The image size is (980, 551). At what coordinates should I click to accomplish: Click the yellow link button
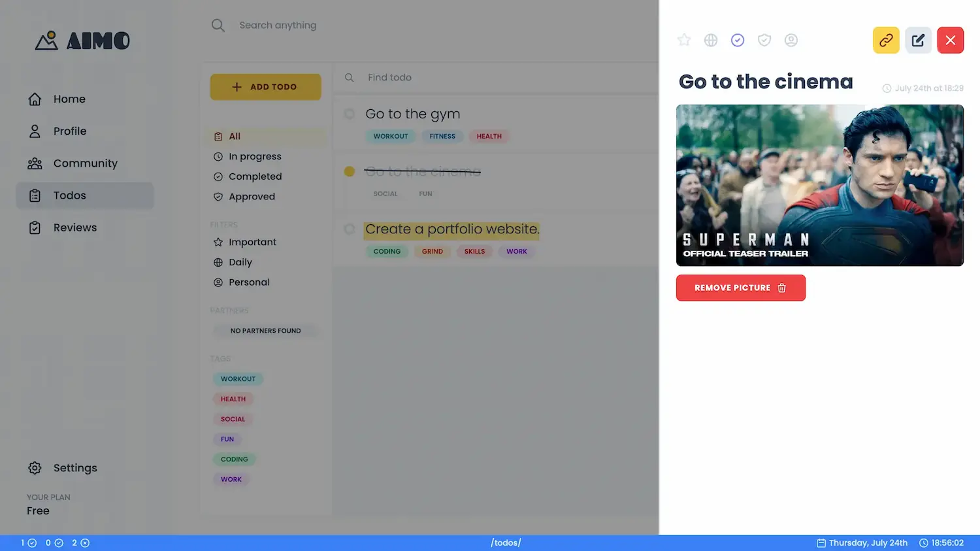[886, 41]
